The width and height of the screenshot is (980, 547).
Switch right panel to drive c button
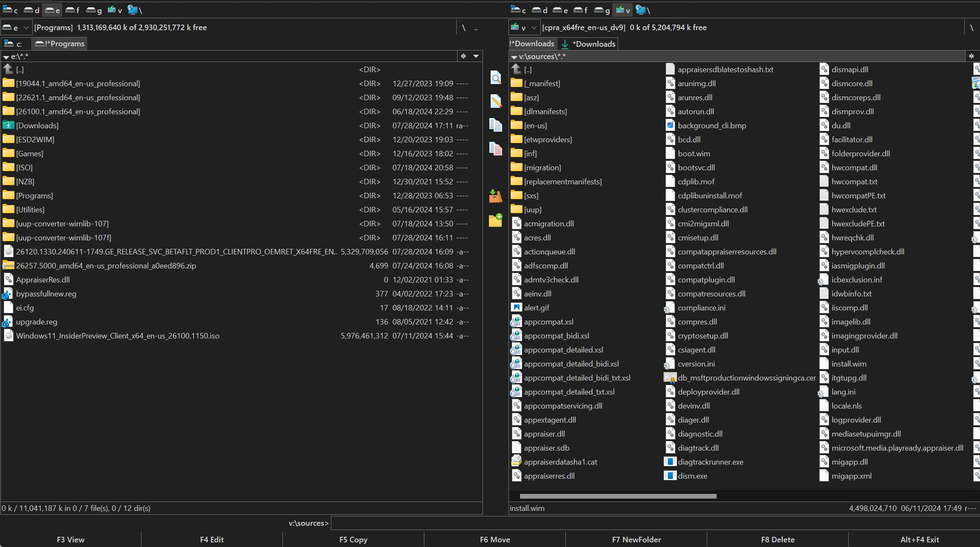point(518,10)
